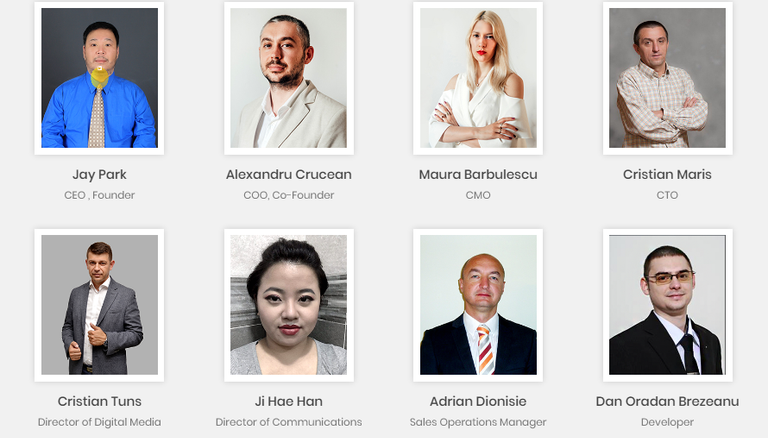The height and width of the screenshot is (438, 768).
Task: Click the Cristian Maris name heading
Action: 667,174
